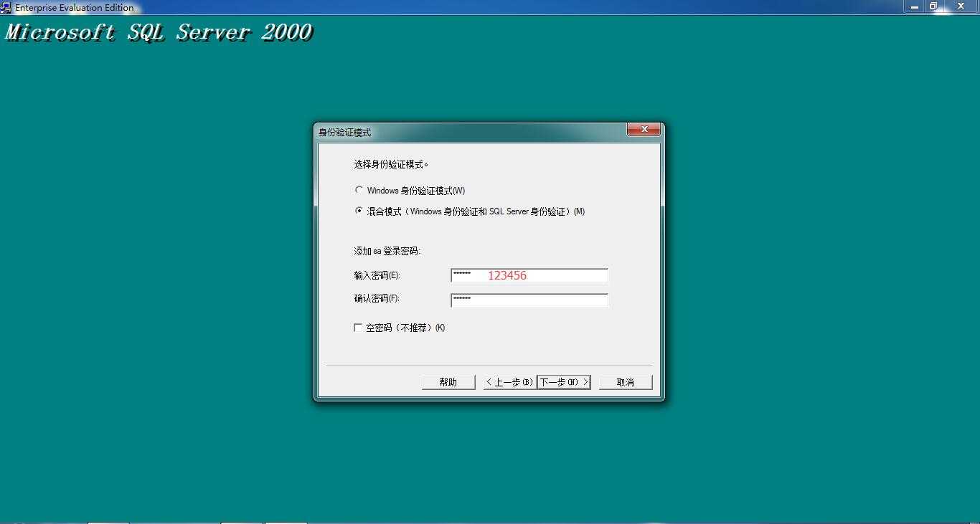Minimize the Enterprise Evaluation Edition window

[915, 6]
